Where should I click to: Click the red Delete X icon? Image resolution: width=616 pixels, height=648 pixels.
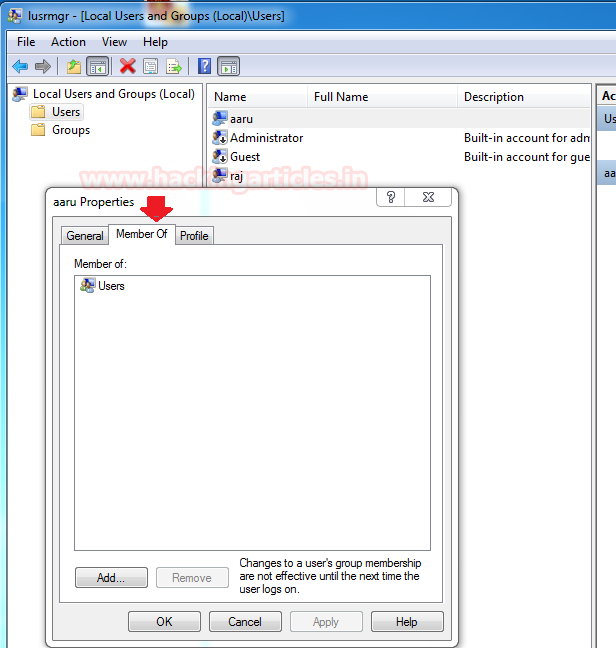(128, 66)
